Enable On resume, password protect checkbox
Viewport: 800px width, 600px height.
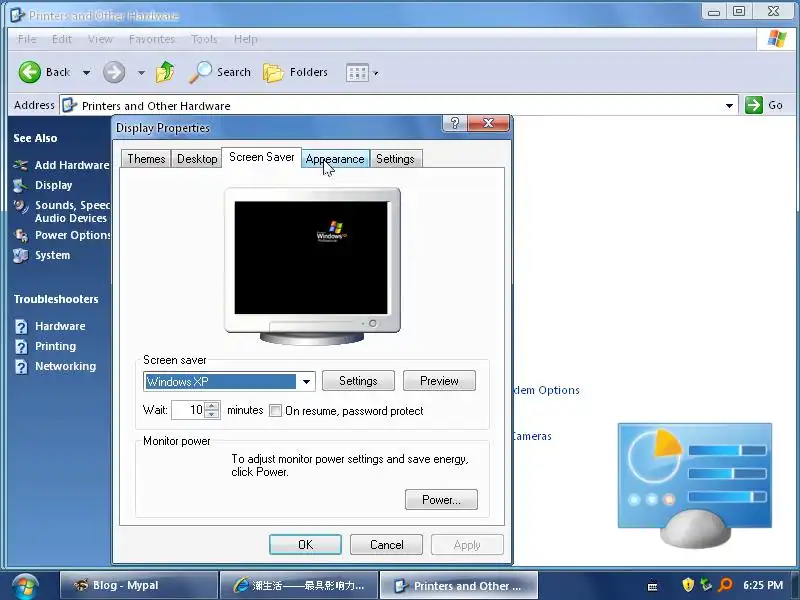coord(275,411)
